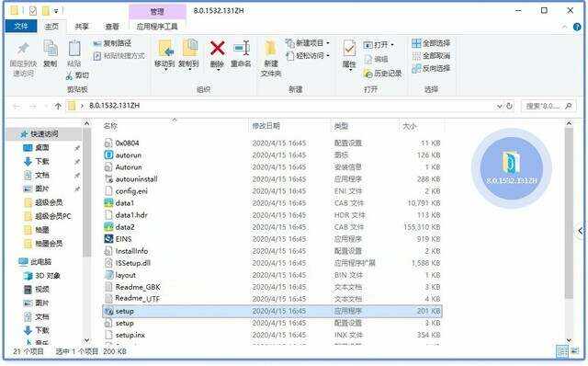Screen dimensions: 588x366
Task: Click the blue Help question mark icon
Action: pos(577,27)
